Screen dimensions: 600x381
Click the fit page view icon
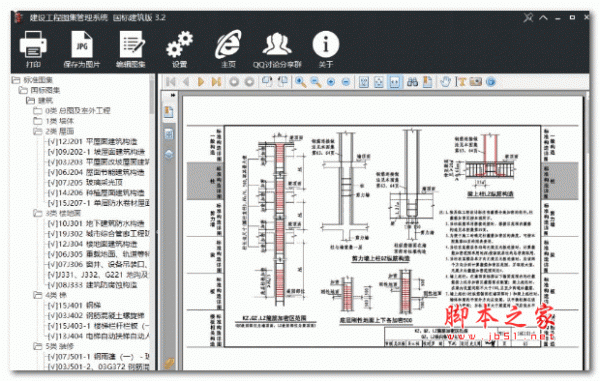(379, 82)
